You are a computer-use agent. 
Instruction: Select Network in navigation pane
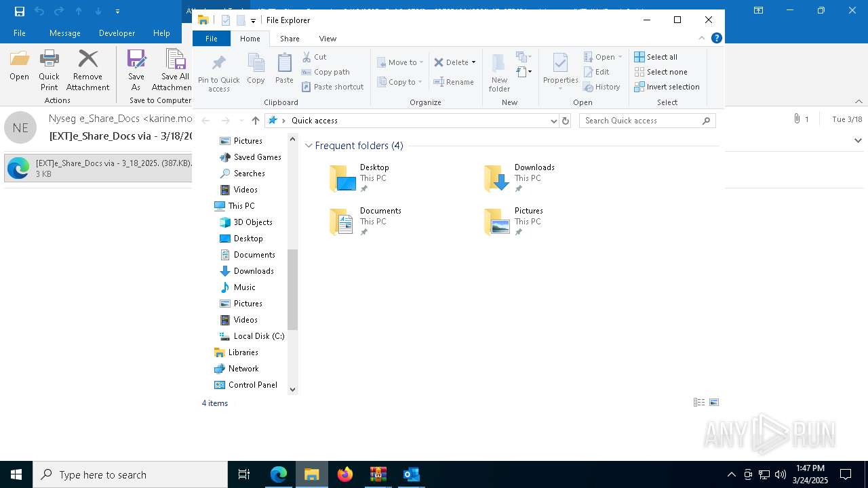coord(236,369)
